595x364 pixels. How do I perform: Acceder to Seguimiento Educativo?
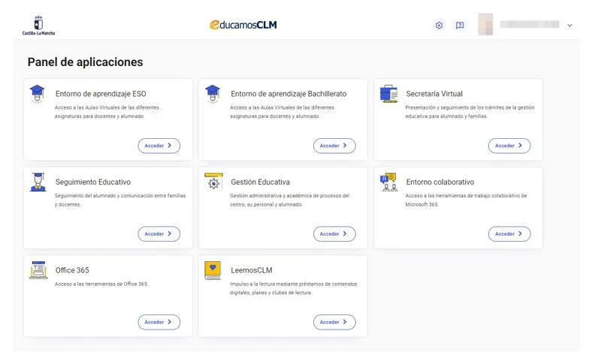point(159,234)
